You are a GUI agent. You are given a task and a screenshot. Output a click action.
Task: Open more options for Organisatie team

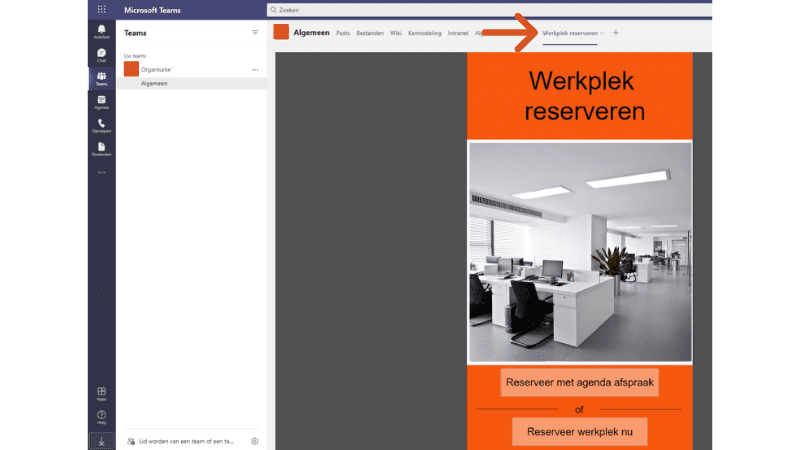[255, 69]
